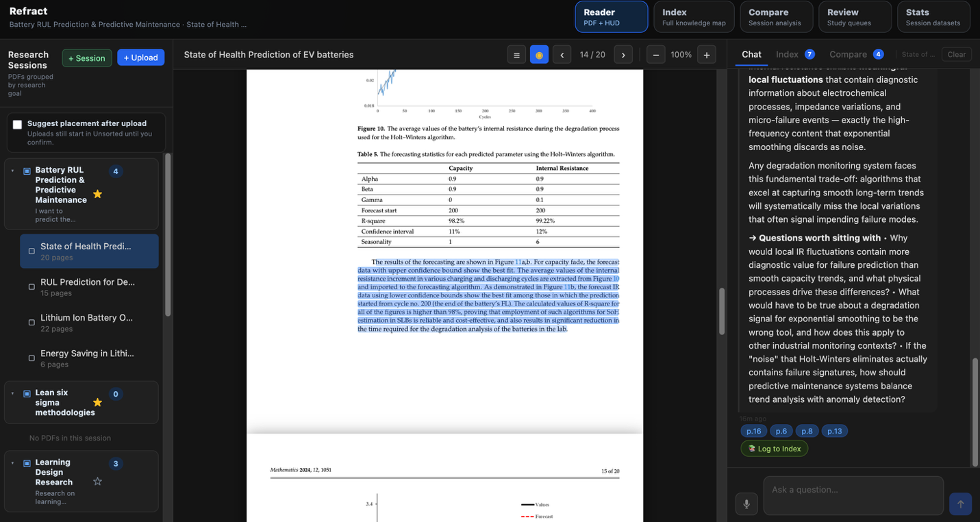Switch to the Compare tab in side panel
Viewport: 980px width, 522px height.
pos(856,54)
